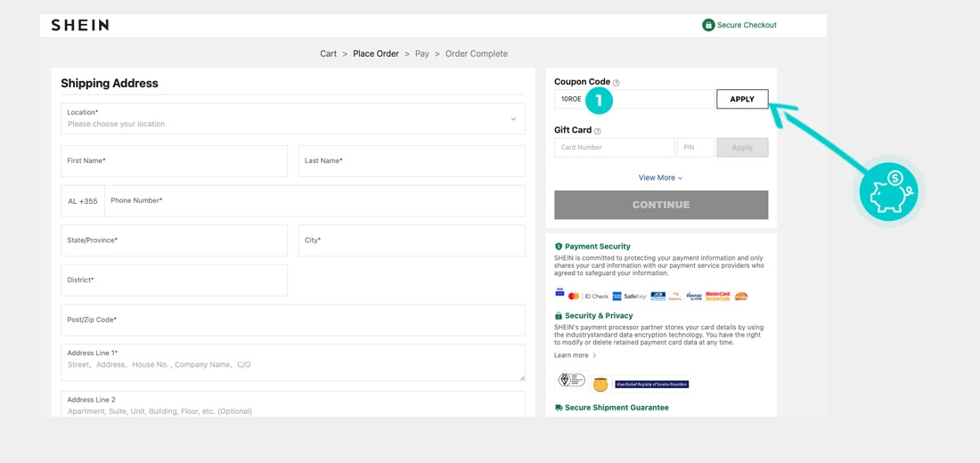Select the Place Order breadcrumb step
The height and width of the screenshot is (463, 980).
[x=376, y=53]
